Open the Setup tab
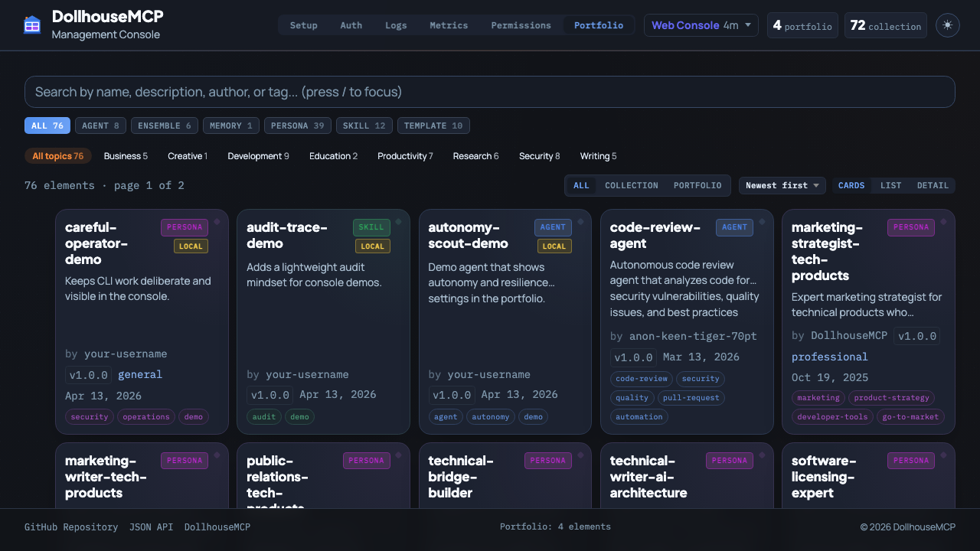The image size is (980, 551). pos(304,25)
